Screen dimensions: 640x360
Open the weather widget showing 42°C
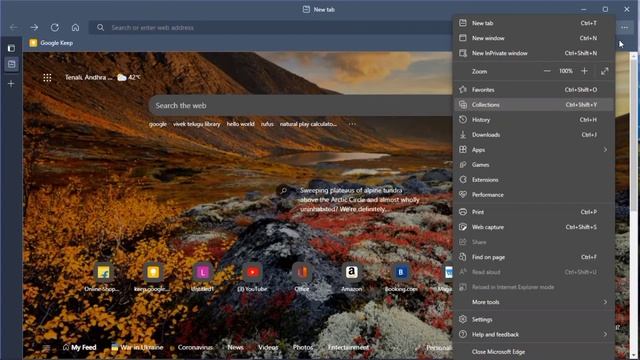128,77
